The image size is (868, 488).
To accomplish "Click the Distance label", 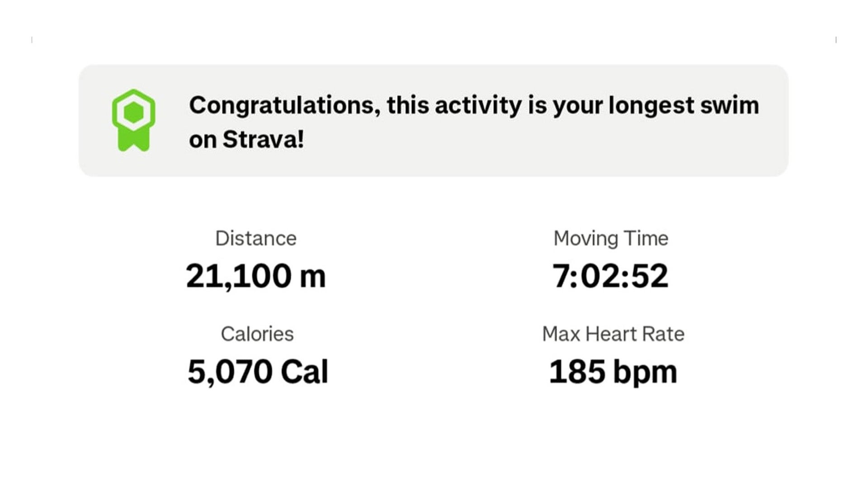I will [x=256, y=238].
